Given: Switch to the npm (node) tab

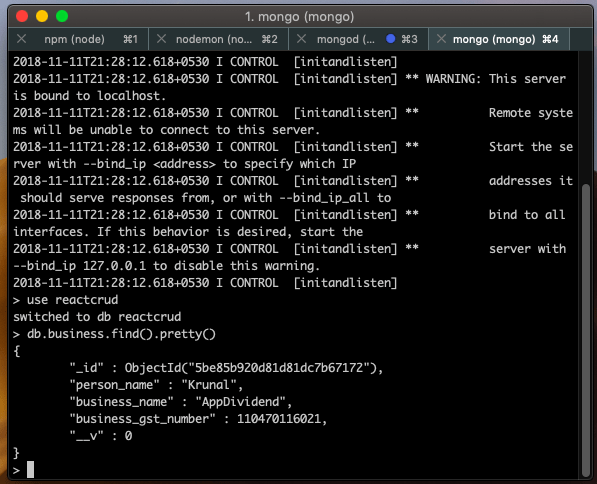Looking at the screenshot, I should pos(78,39).
